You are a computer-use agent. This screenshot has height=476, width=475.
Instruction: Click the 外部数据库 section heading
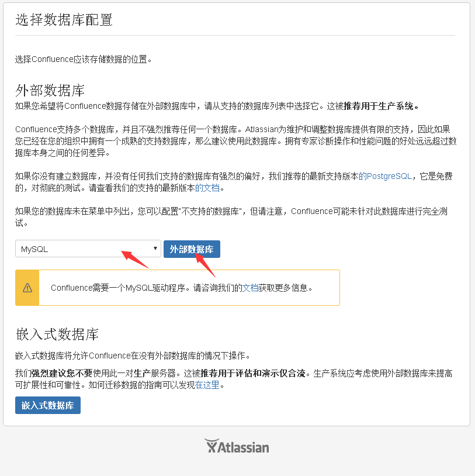coord(50,90)
